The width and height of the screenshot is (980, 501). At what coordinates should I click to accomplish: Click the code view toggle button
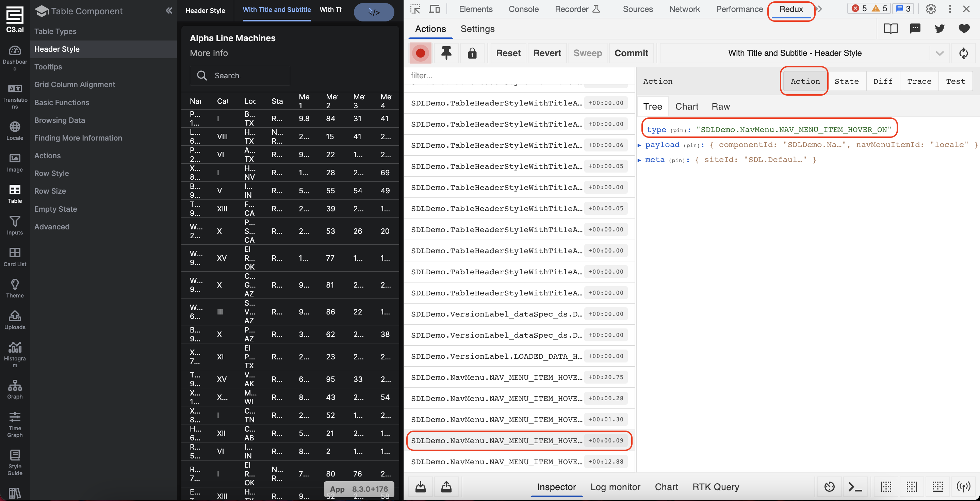(374, 12)
